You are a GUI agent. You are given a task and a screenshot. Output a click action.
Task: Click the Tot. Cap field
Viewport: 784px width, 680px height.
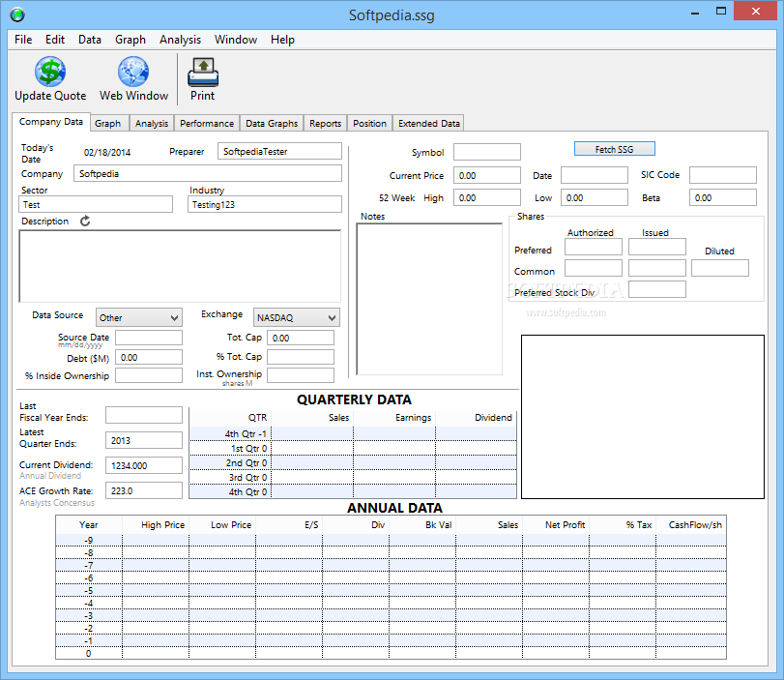coord(301,338)
